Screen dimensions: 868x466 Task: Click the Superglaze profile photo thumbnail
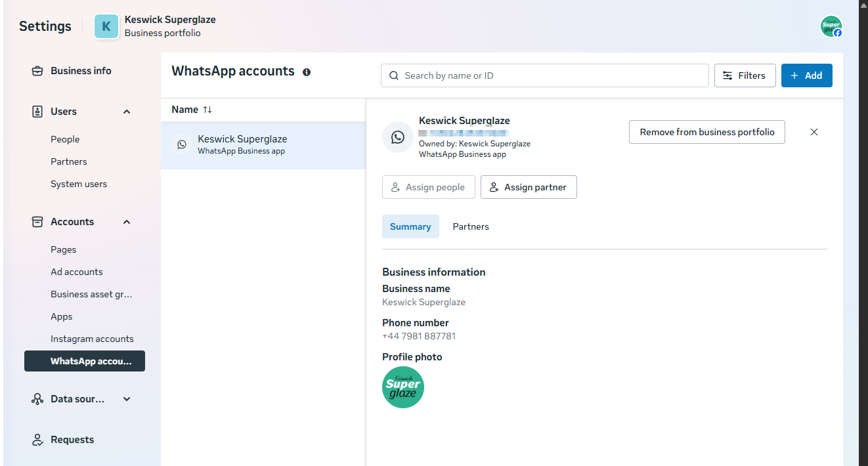coord(403,387)
